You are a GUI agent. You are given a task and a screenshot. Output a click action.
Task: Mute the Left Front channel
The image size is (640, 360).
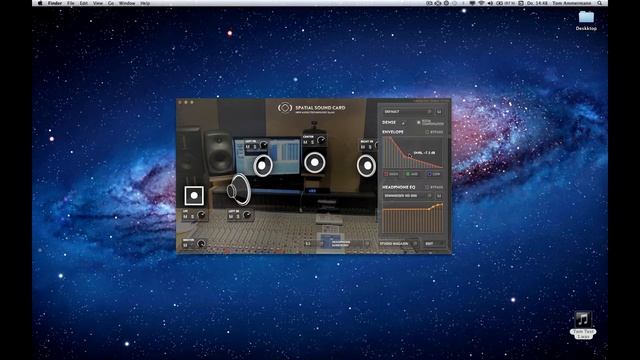point(247,147)
